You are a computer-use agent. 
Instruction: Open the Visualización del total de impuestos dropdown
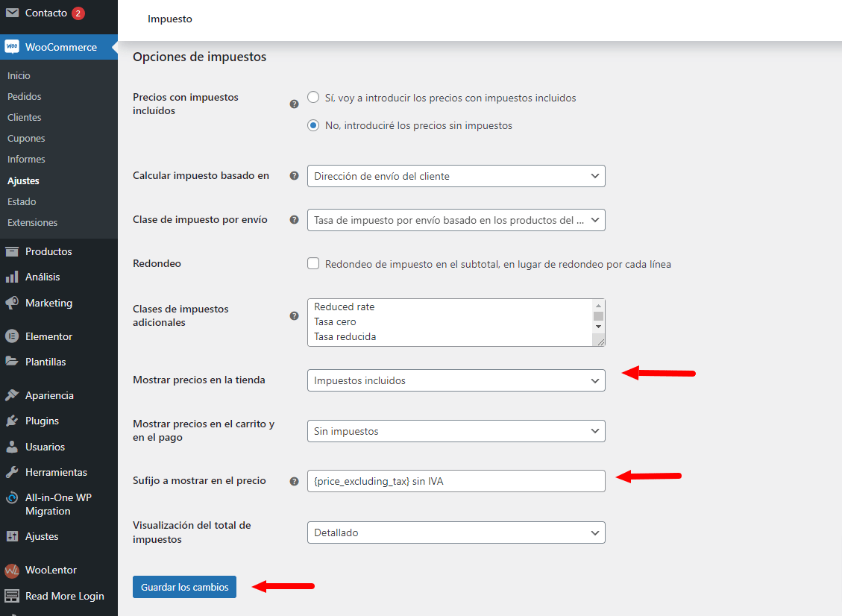456,532
